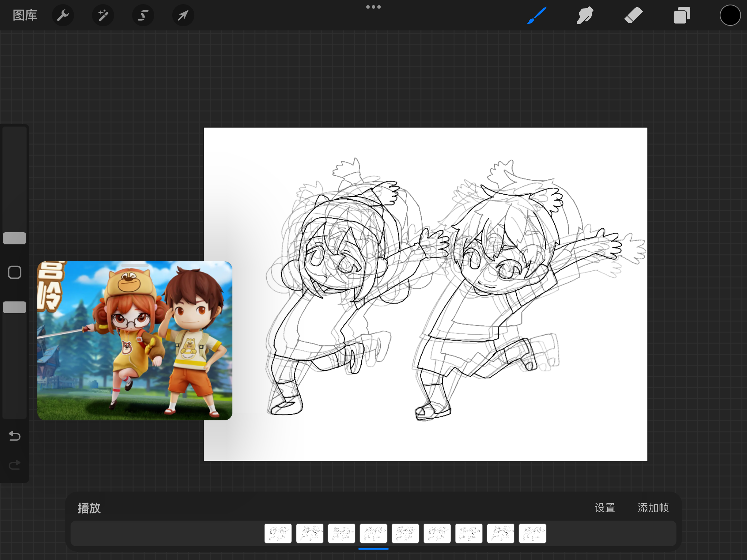Open the Adjustments magic wand menu
747x560 pixels.
point(103,15)
